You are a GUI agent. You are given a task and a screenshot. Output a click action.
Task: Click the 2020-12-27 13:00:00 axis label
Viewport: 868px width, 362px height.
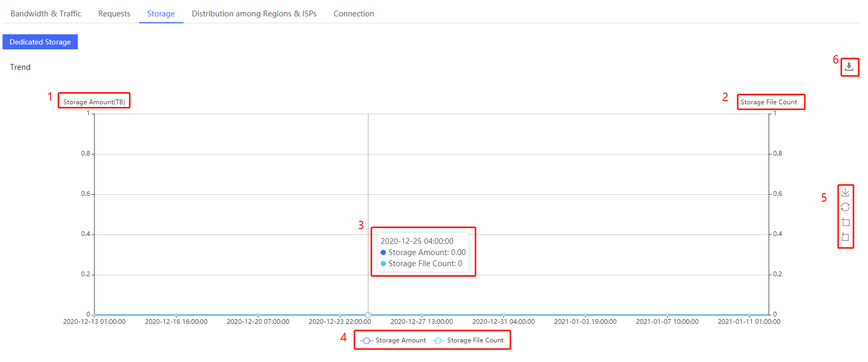pos(422,322)
